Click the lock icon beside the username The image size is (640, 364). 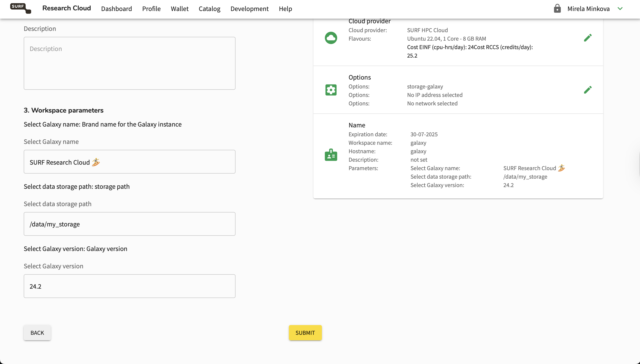pos(557,8)
